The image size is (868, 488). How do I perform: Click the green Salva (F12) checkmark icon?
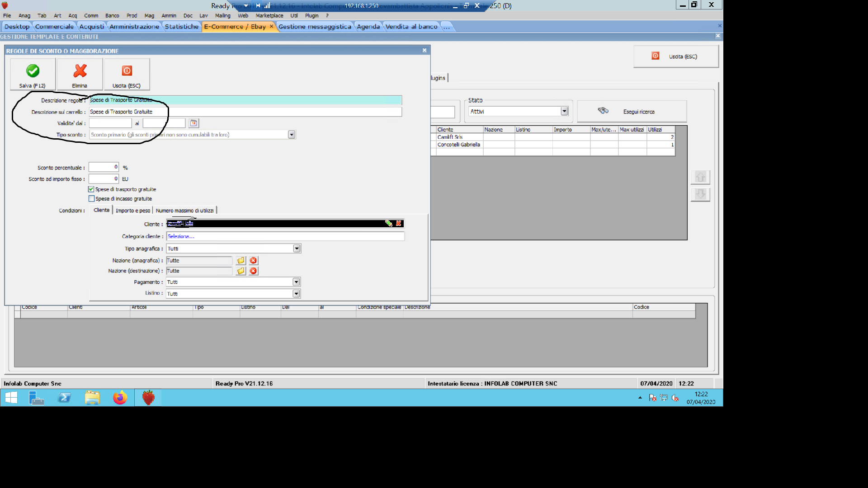(33, 71)
